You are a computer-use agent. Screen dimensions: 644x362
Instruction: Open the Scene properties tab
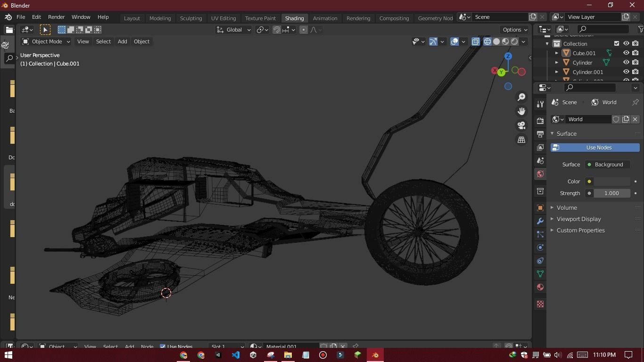[x=540, y=161]
